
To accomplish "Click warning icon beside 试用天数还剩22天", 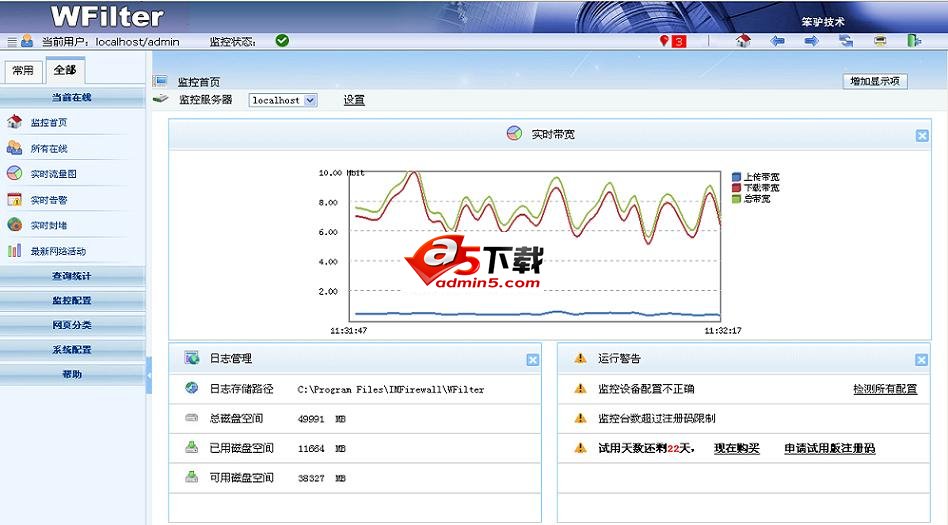I will point(580,448).
